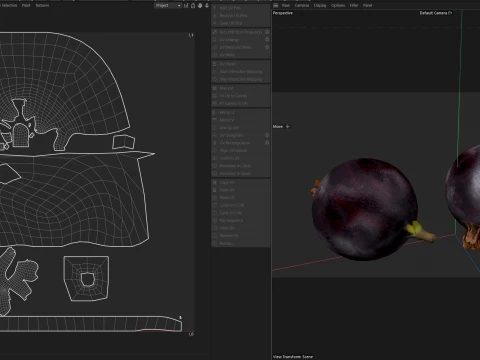The width and height of the screenshot is (480, 360).
Task: Open the Display menu in the viewport
Action: pos(320,5)
